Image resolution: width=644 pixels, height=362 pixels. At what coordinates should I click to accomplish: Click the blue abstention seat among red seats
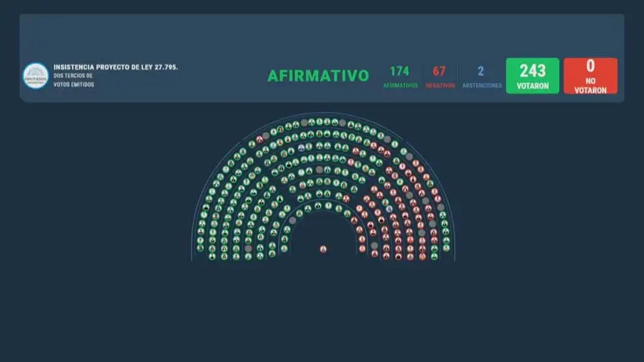(389, 209)
